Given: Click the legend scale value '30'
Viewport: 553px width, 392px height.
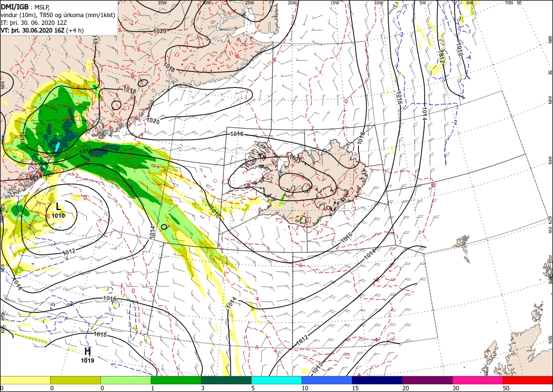Looking at the screenshot, I should point(456,388).
